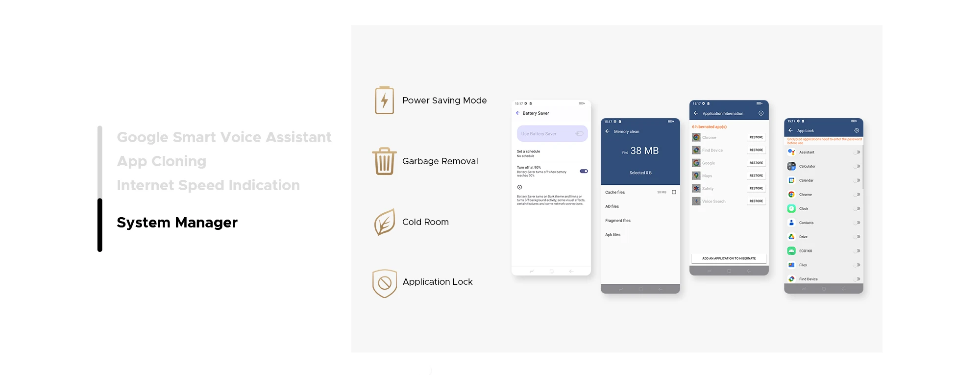
Task: Restore the hibernated Voice Search app
Action: 756,201
